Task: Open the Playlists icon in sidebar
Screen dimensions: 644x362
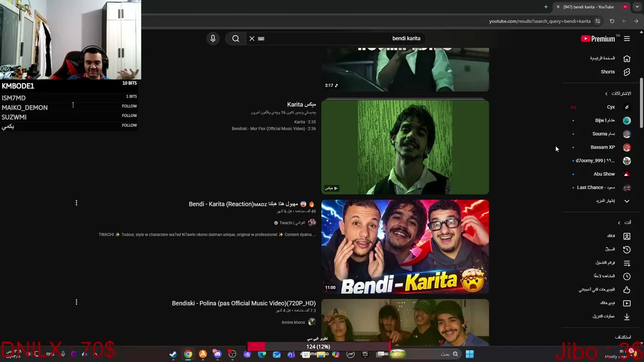Action: tap(627, 263)
